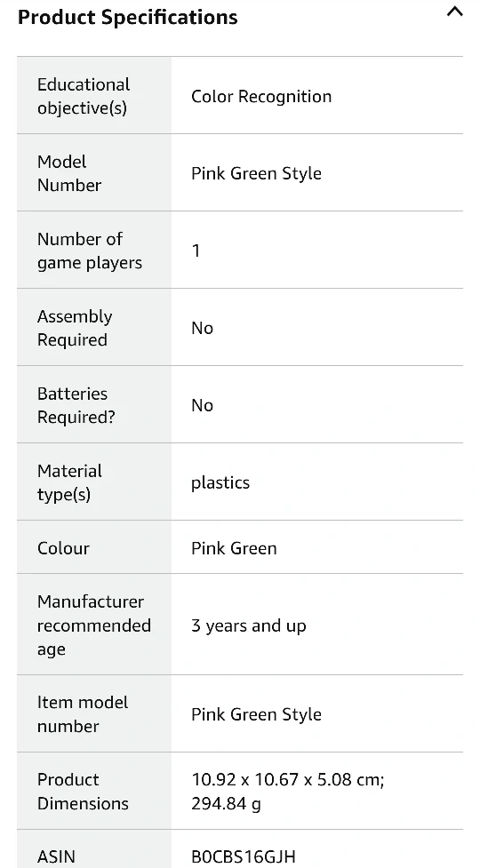This screenshot has width=480, height=868.
Task: Click the 3 years and up value
Action: pyautogui.click(x=249, y=625)
